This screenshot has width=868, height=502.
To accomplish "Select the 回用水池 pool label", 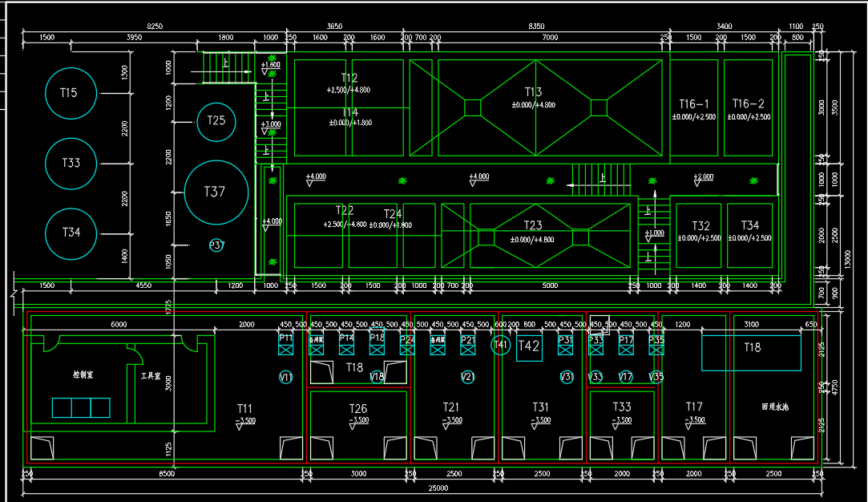I will 774,407.
